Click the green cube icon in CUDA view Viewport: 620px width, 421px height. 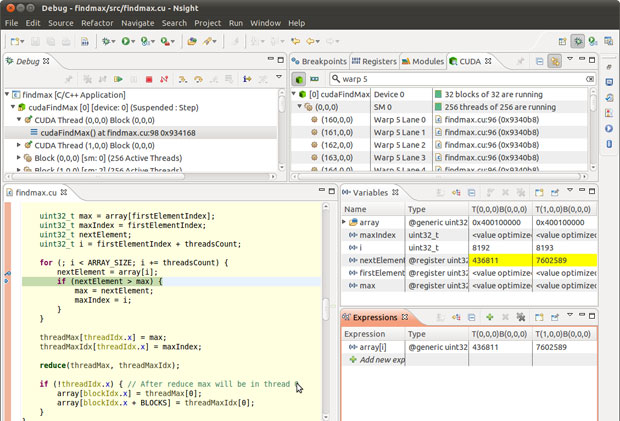[299, 78]
